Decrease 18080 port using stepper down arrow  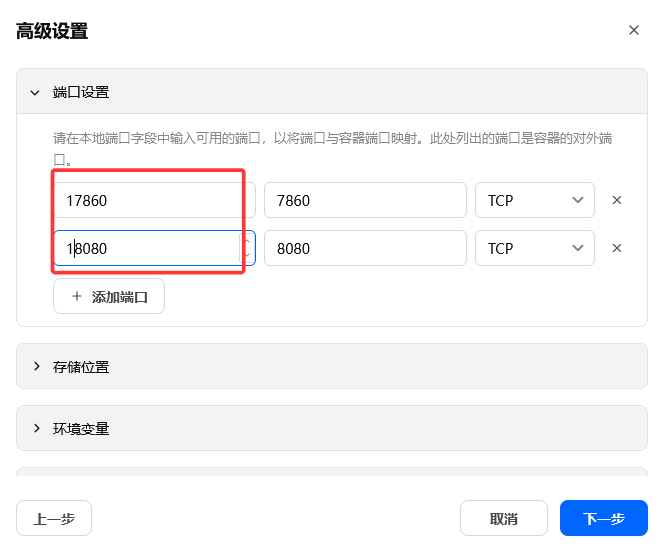(246, 255)
